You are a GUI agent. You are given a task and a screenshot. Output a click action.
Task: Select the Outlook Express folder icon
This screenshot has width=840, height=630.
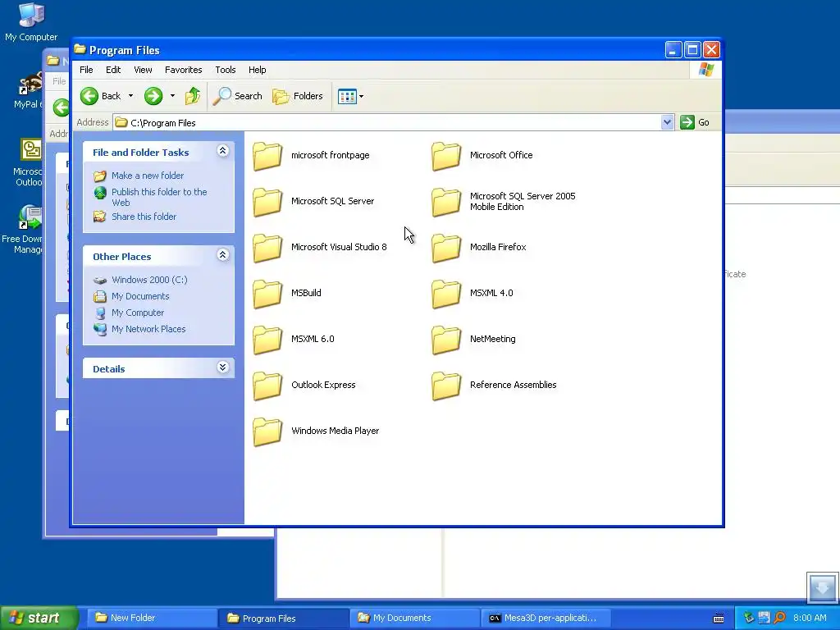[267, 386]
